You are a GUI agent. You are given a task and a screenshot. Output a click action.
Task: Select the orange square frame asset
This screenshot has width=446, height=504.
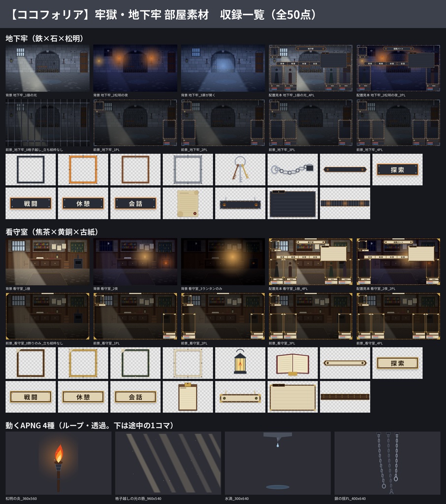(x=83, y=169)
